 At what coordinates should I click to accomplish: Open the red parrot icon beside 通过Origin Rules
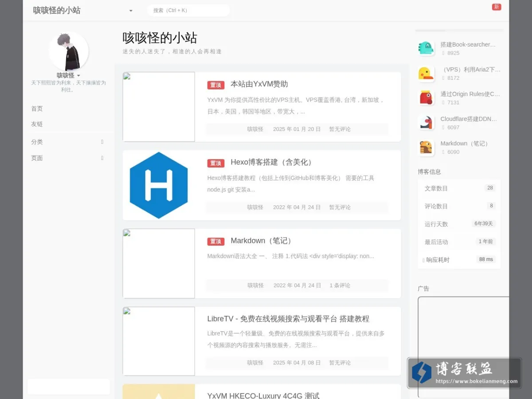[426, 98]
